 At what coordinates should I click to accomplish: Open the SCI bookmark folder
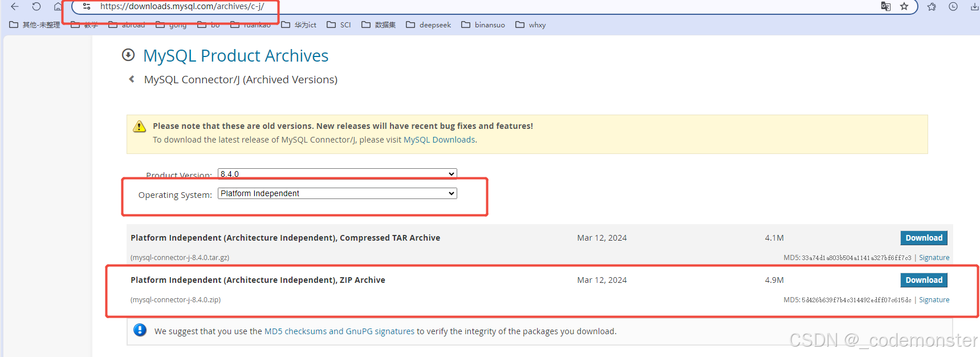point(339,25)
